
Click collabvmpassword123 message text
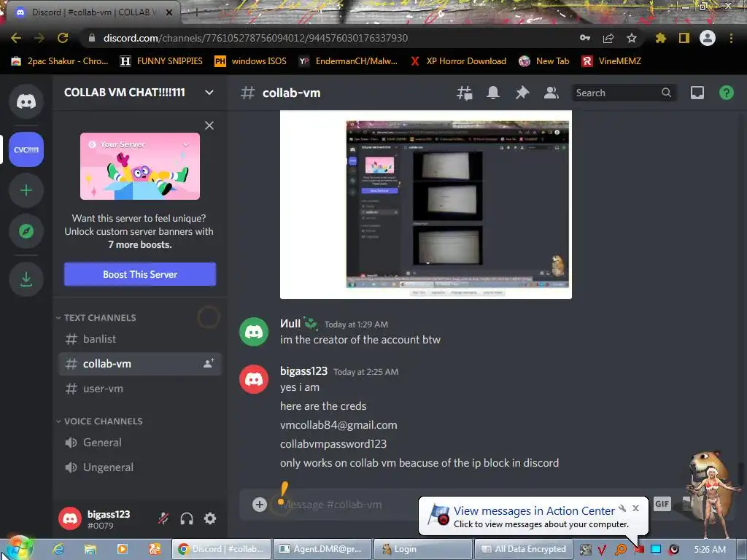333,444
